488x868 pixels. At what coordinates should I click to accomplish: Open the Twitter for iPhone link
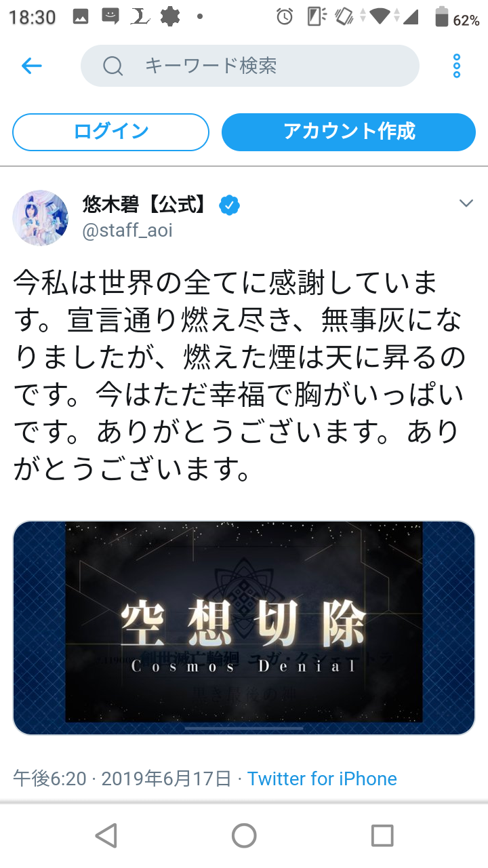[322, 778]
